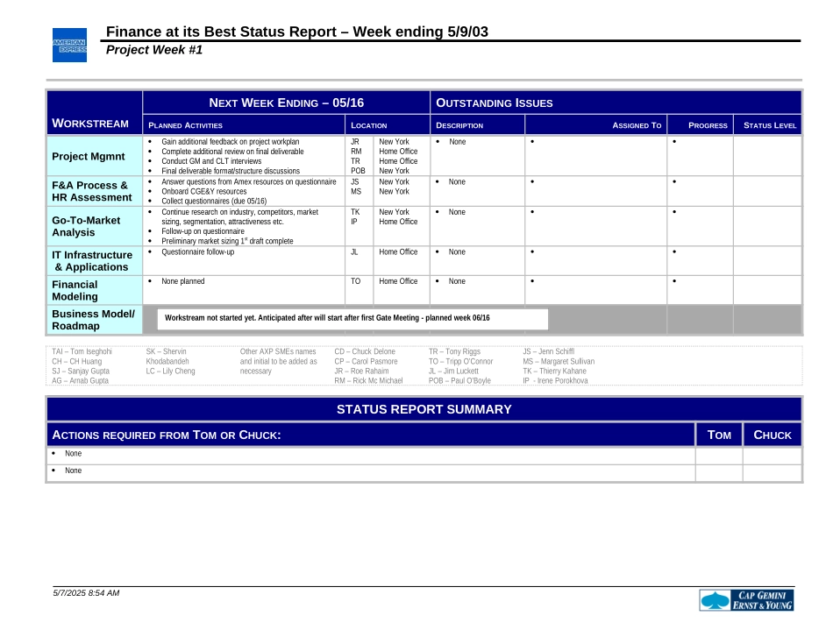This screenshot has height=644, width=833.
Task: Click 'AG – Arnab Gupta' legend entry
Action: point(80,380)
